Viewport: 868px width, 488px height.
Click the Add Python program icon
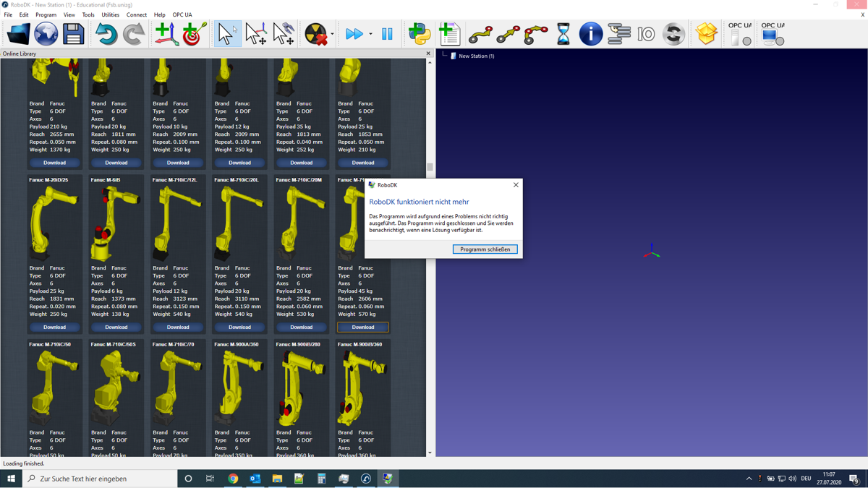[x=420, y=34]
